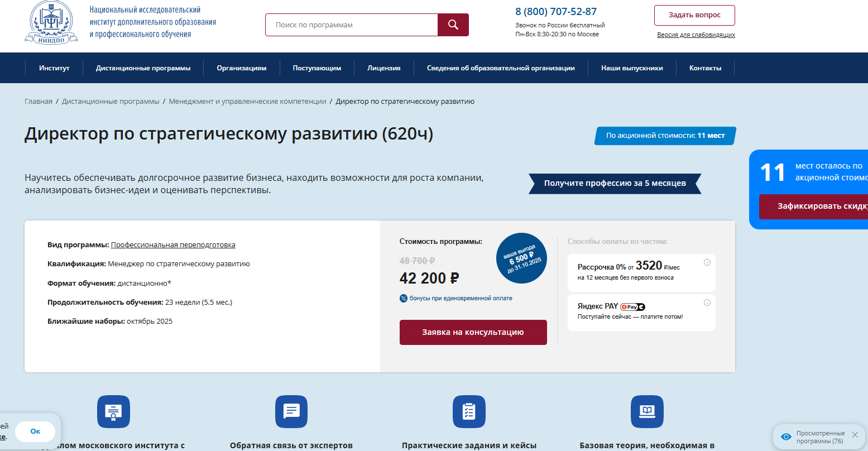Accept cookies with the Ок button
This screenshot has width=868, height=451.
35,431
